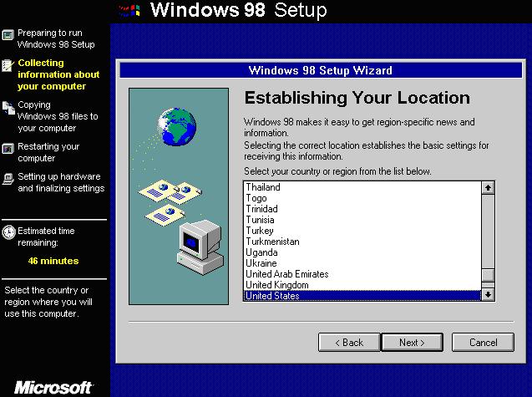Click the Restarting your computer icon
This screenshot has height=397, width=532.
[8, 149]
